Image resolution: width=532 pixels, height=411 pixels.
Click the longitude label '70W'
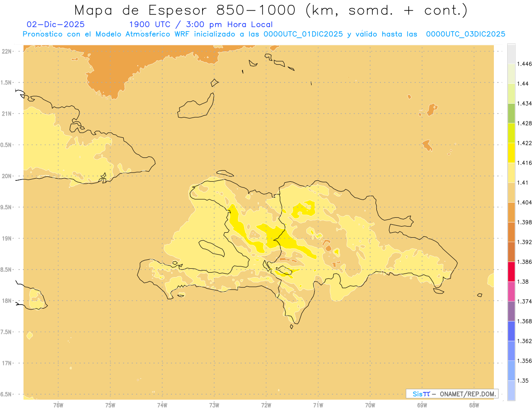(370, 405)
